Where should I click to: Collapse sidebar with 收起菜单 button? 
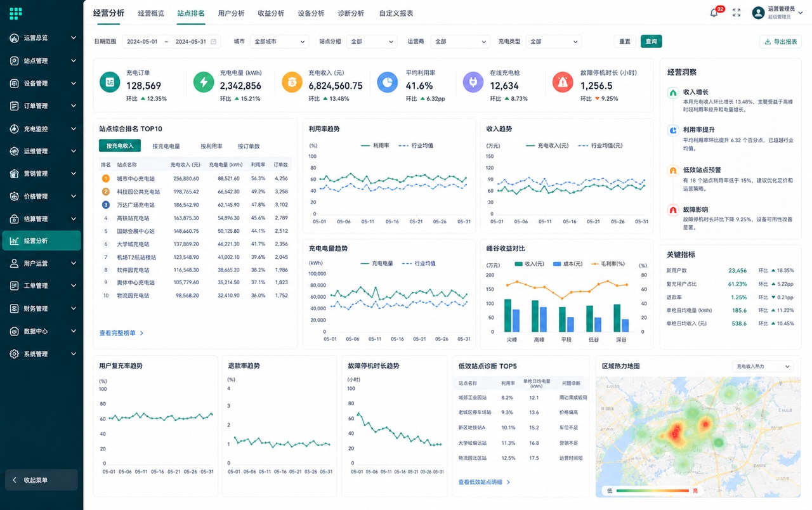(x=41, y=480)
